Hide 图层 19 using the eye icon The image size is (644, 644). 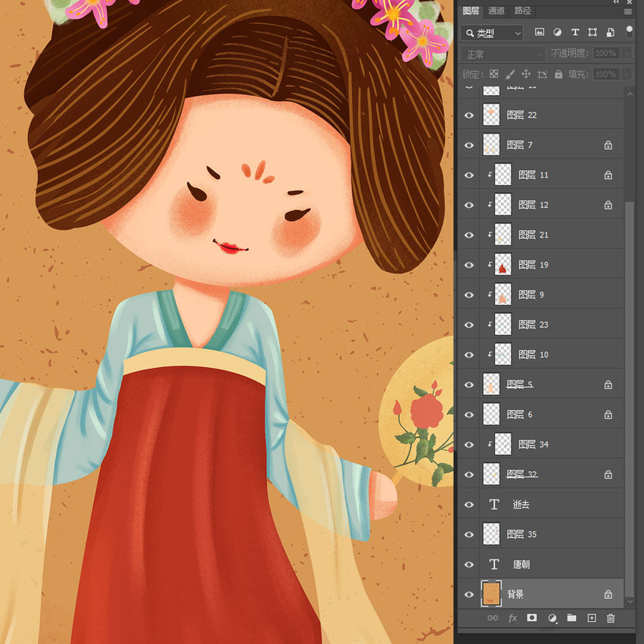tap(469, 265)
